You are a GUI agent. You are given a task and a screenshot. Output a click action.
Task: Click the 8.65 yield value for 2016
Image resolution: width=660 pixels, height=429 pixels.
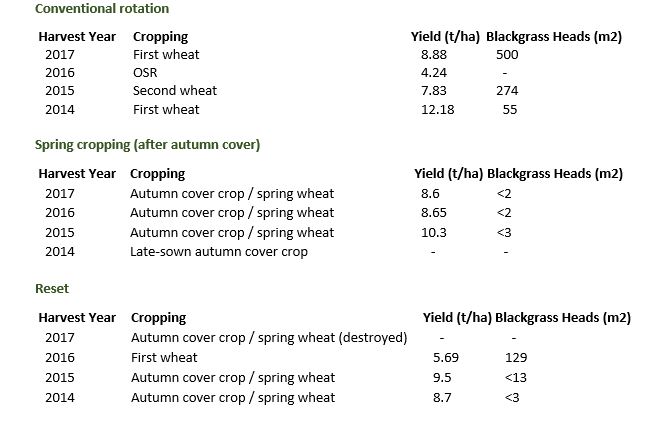[434, 213]
